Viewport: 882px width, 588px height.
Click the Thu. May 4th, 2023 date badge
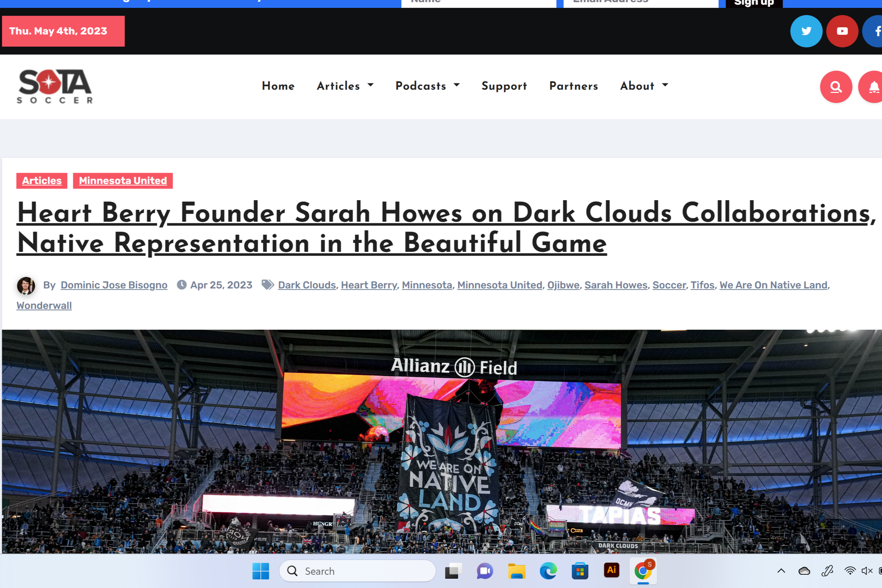click(x=63, y=31)
